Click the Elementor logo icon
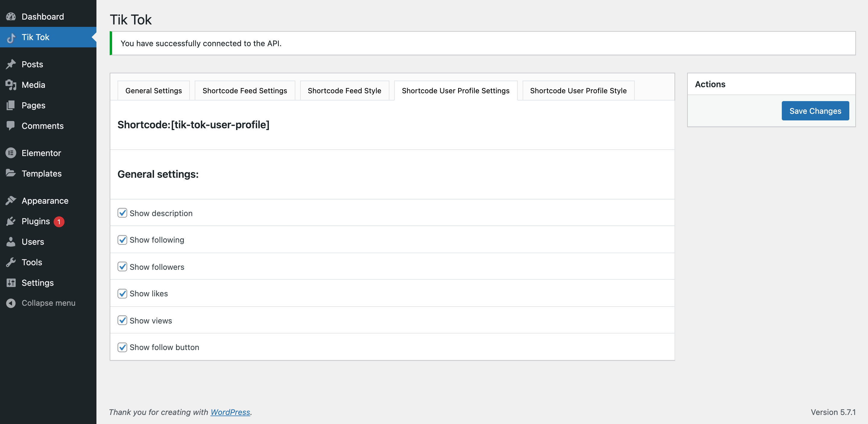 point(11,153)
